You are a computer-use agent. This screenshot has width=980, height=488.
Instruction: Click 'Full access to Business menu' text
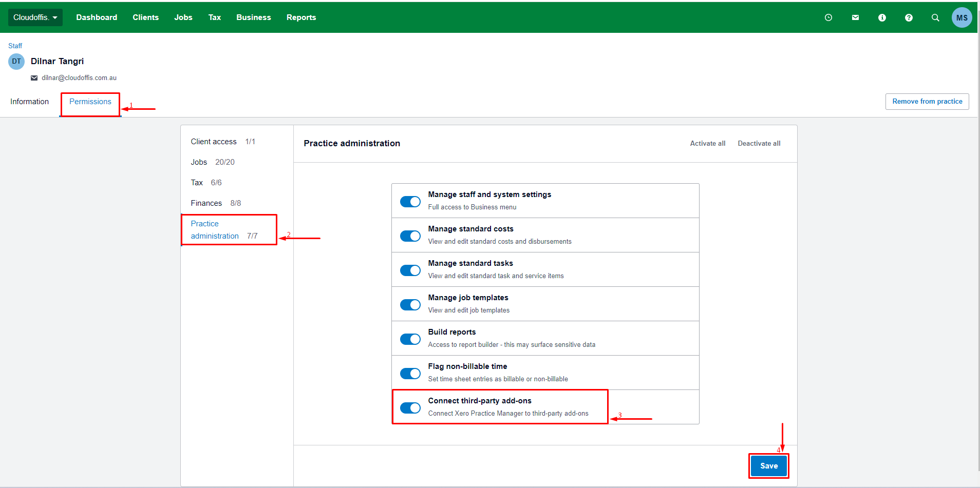pos(473,207)
